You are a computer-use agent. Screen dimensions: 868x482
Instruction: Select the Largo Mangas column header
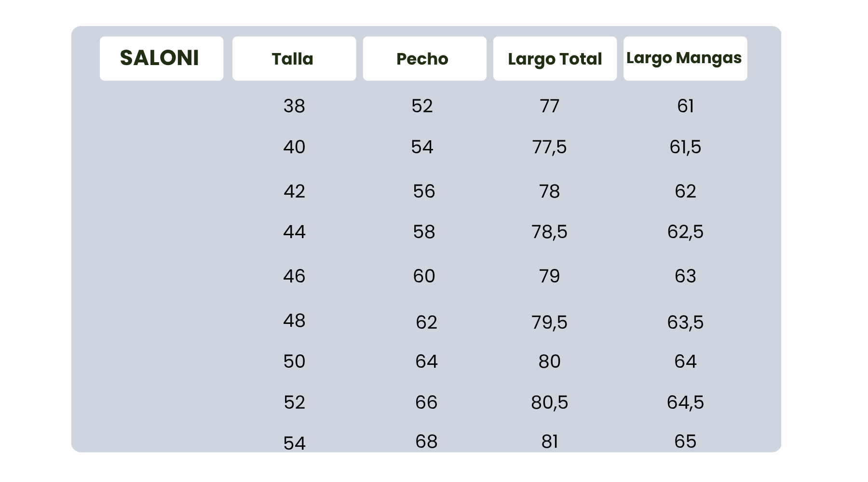pos(685,58)
